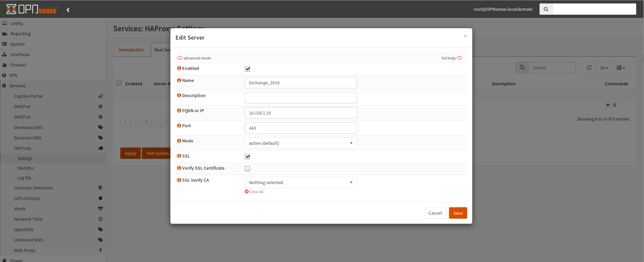Open the SSL Verify CA dropdown
The height and width of the screenshot is (262, 644).
point(300,182)
